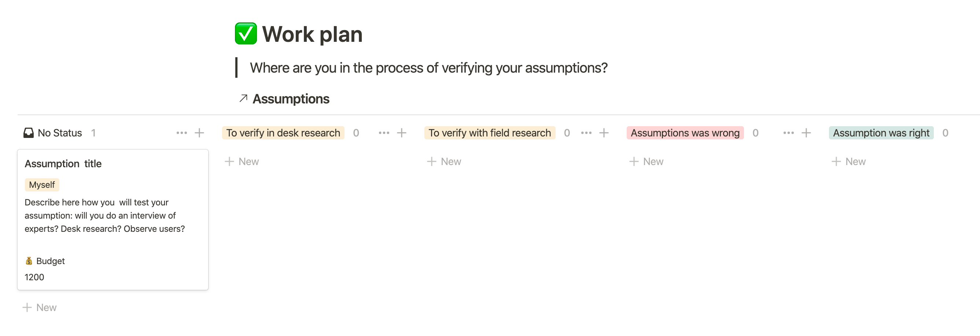Click New under To verify with field research

[444, 161]
